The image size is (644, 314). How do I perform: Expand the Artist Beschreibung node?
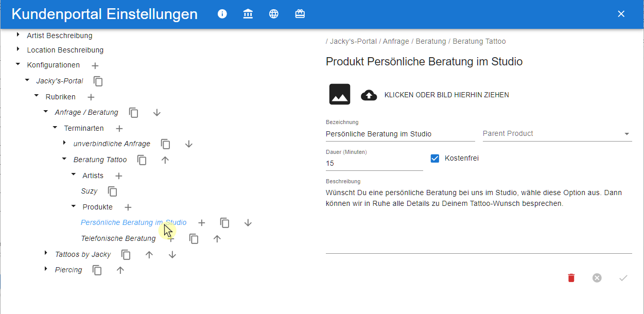18,35
